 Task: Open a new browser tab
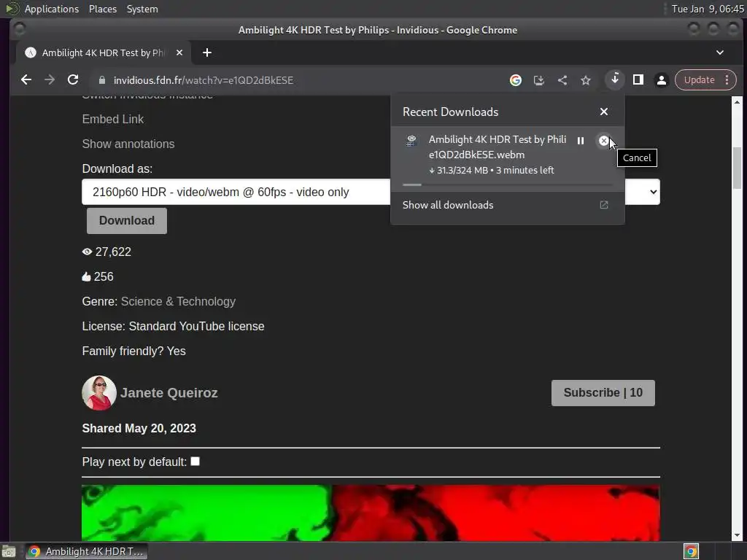(x=206, y=52)
